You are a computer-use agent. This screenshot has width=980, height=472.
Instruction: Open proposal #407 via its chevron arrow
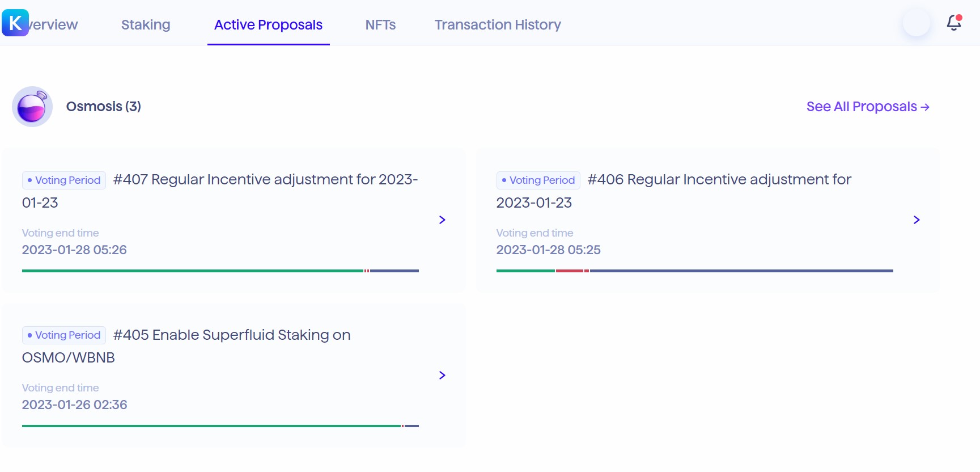442,220
